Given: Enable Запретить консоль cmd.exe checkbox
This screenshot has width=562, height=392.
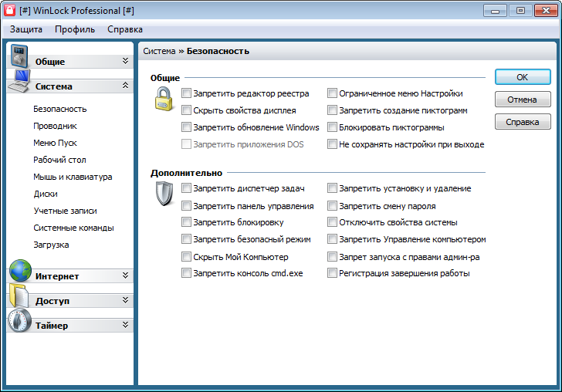Looking at the screenshot, I should point(186,273).
